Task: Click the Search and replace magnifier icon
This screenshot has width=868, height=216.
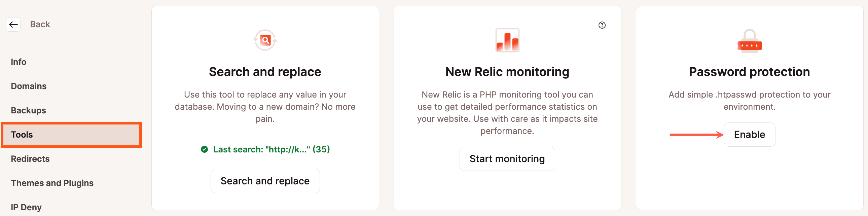Action: click(265, 40)
